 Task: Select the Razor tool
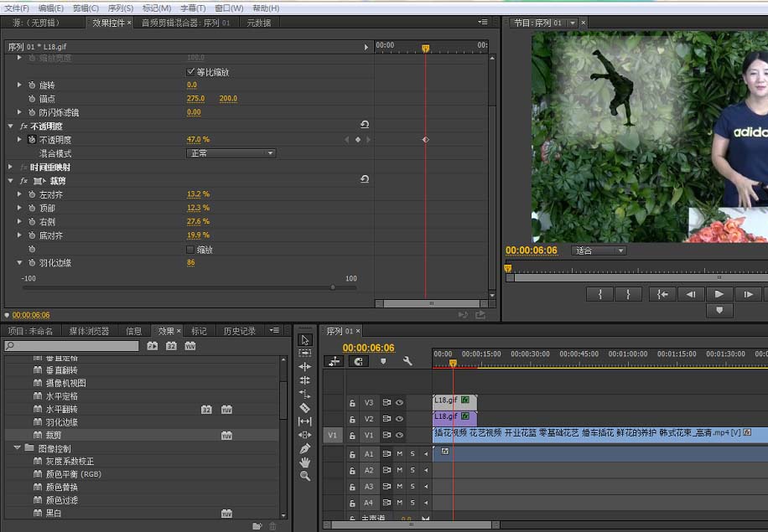[x=304, y=408]
